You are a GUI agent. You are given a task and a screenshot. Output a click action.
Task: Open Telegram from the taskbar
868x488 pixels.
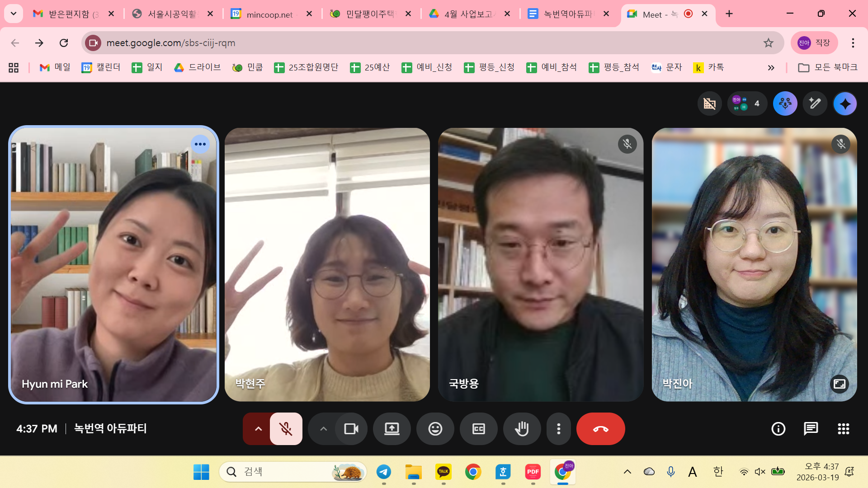pyautogui.click(x=384, y=472)
